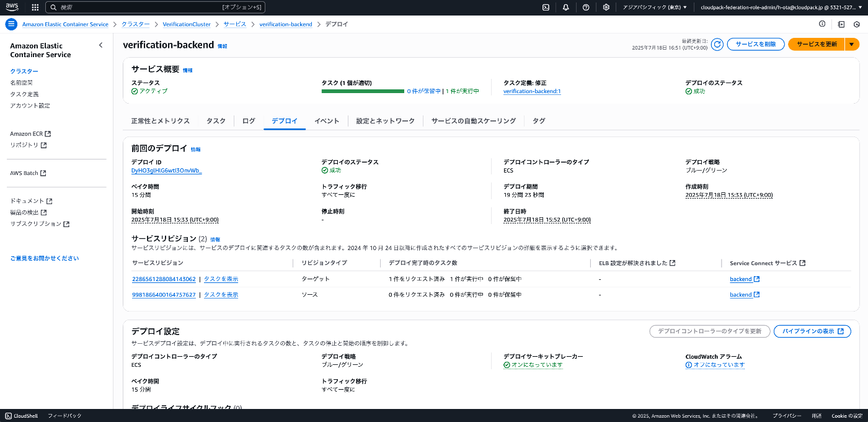Click 情報 link next to verification-backend title
The height and width of the screenshot is (422, 868).
click(x=222, y=46)
